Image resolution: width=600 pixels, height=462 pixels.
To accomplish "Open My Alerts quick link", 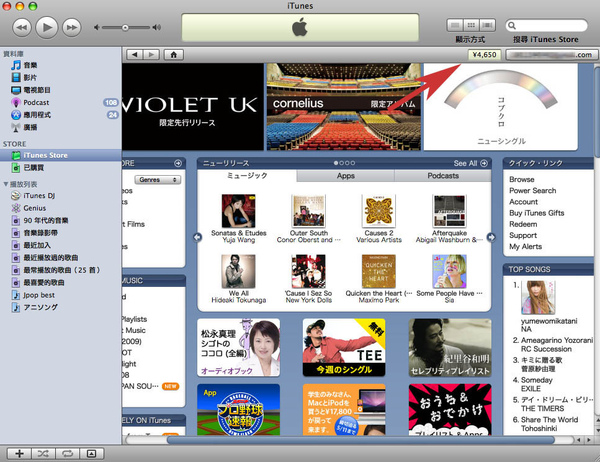I will tap(525, 247).
